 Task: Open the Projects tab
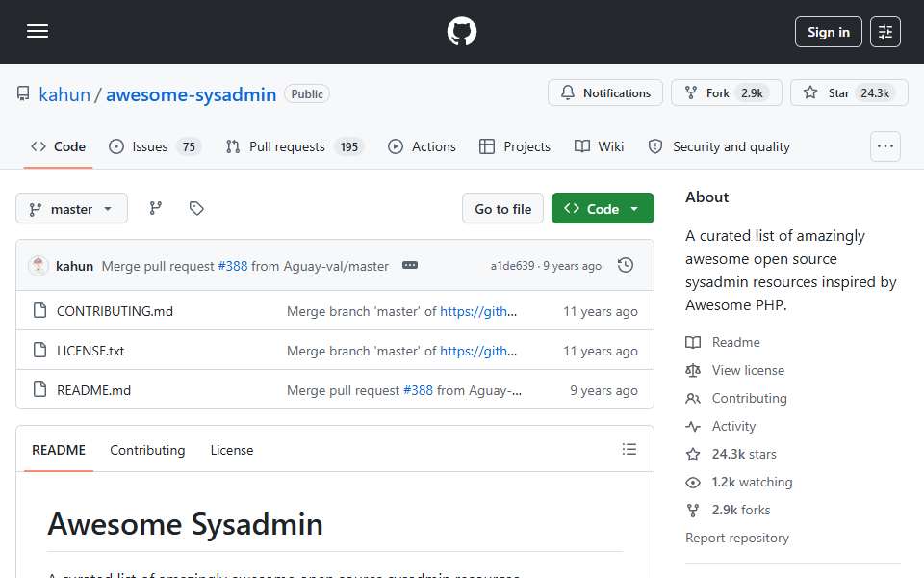[515, 146]
